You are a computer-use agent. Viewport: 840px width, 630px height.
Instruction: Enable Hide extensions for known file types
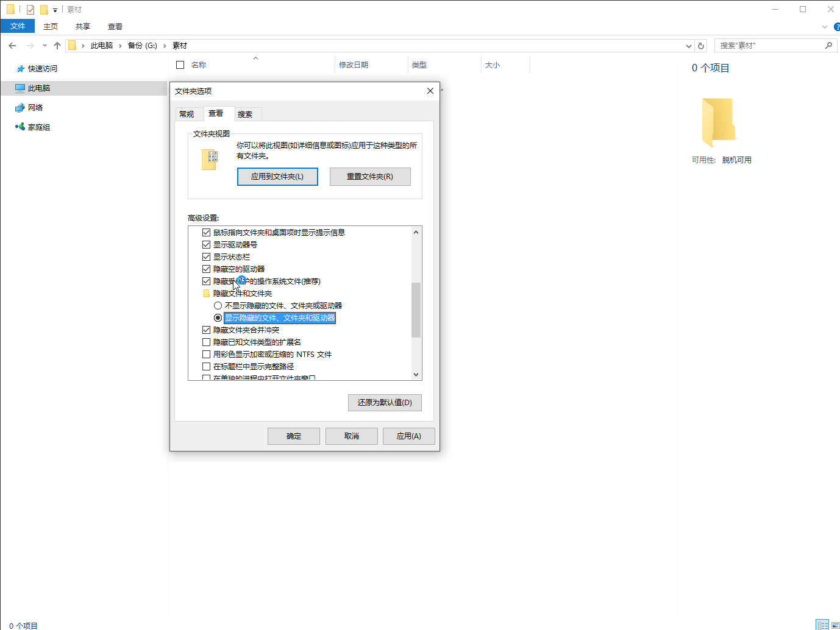(x=206, y=342)
